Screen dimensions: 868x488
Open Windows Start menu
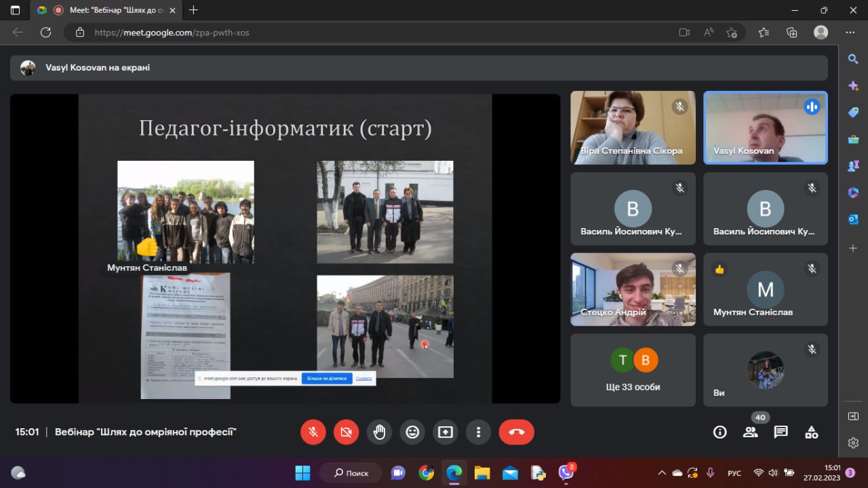pos(302,472)
